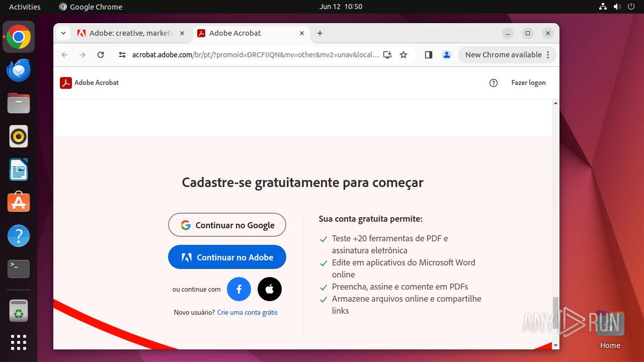Click Fazer logon link
644x362 pixels.
click(x=528, y=83)
